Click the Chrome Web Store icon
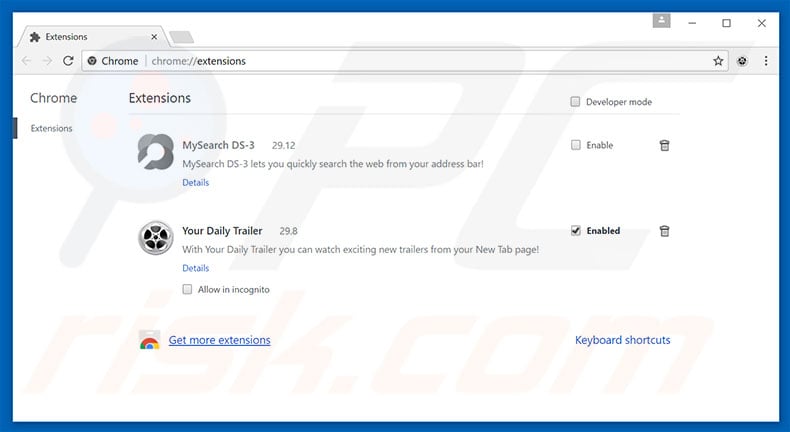Screen dimensions: 790x432 pyautogui.click(x=150, y=340)
